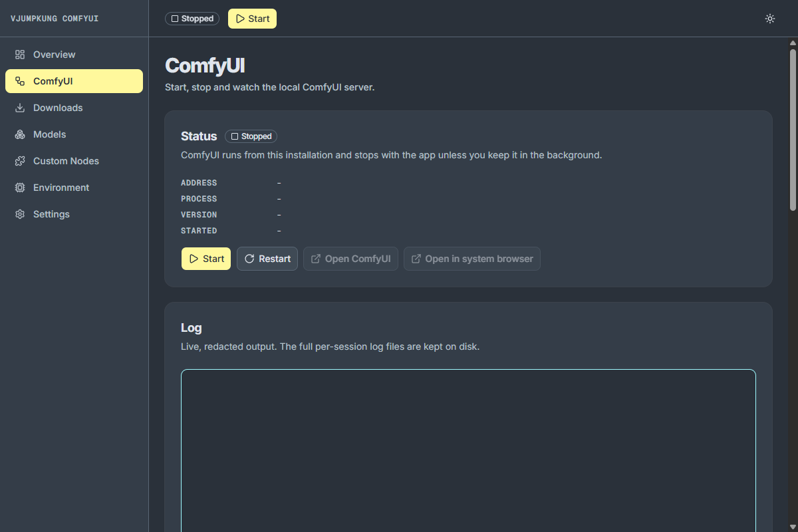Select ComfyUI in the sidebar
798x532 pixels.
74,81
